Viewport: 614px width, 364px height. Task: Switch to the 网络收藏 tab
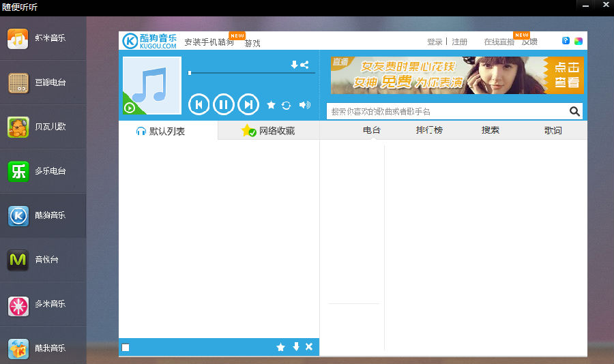pyautogui.click(x=268, y=131)
